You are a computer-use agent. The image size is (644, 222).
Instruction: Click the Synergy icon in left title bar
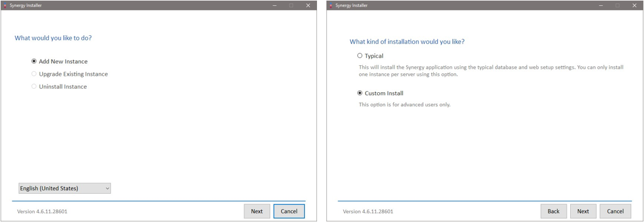(x=5, y=5)
